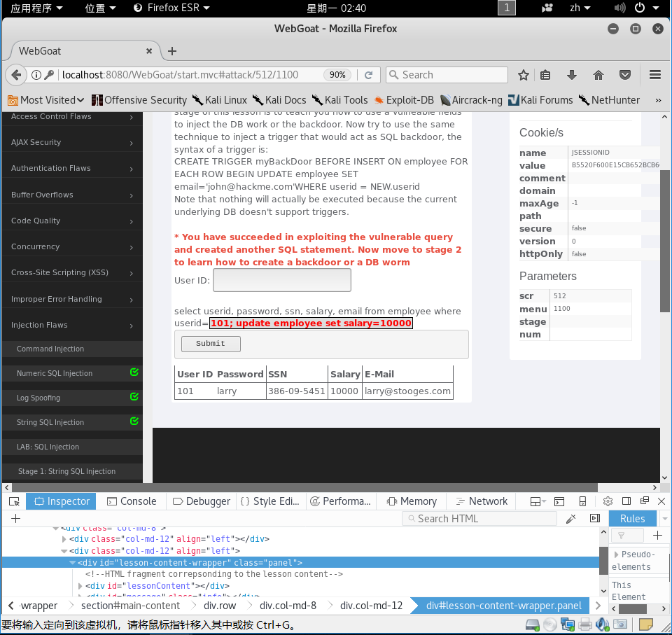Click the power menu icon

639,8
